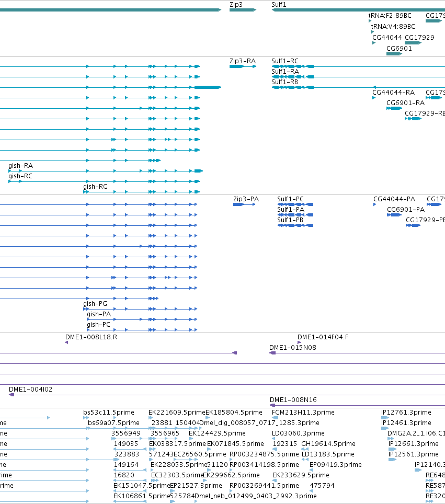The height and width of the screenshot is (504, 445).
Task: Click the teal Zip3 gene arrow bar
Action: (x=243, y=10)
